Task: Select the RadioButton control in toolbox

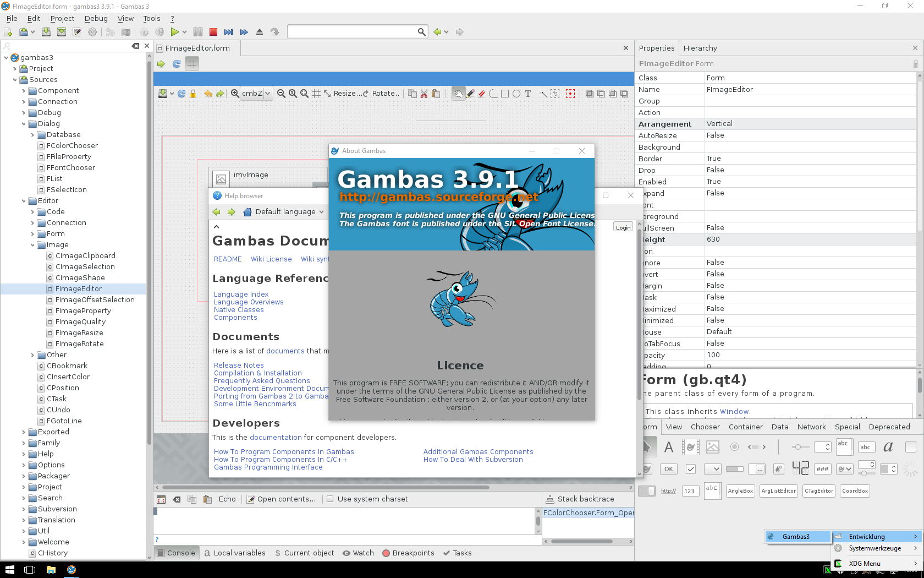Action: 734,447
